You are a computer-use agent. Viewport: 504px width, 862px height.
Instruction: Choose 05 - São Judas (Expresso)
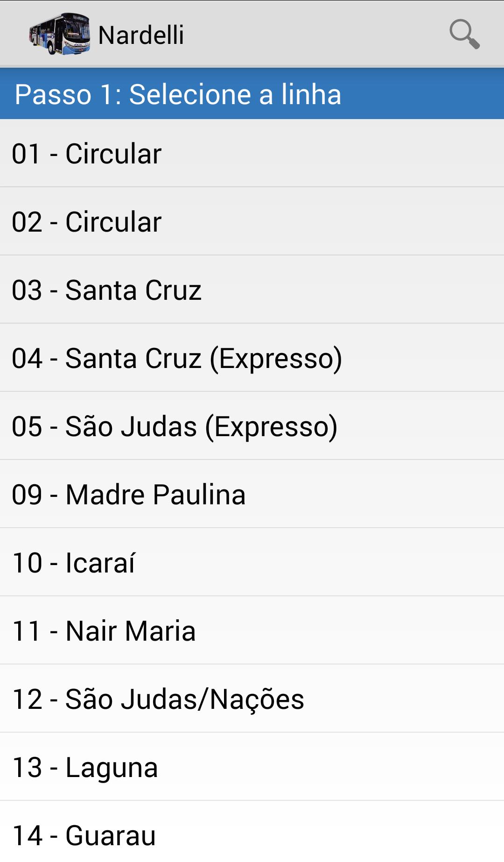point(252,426)
